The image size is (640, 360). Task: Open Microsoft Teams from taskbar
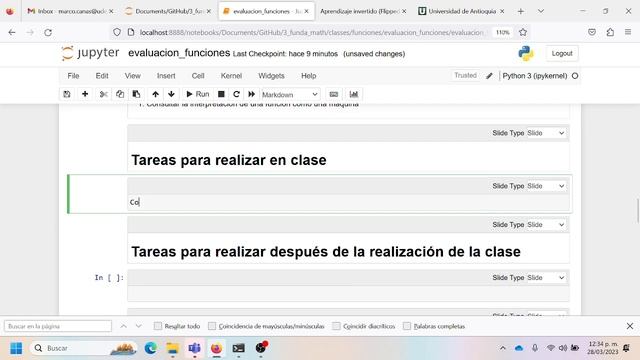pos(194,348)
